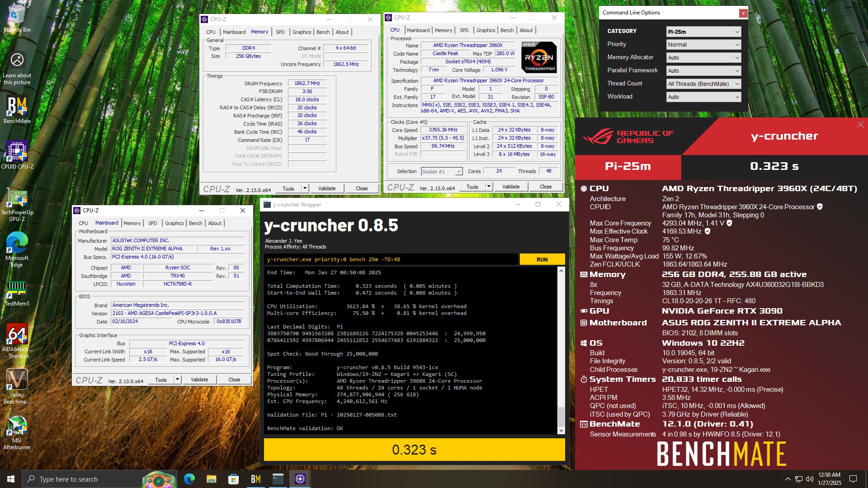Open the CPUID CPU-Z desktop shortcut
The height and width of the screenshot is (488, 868).
(x=17, y=155)
